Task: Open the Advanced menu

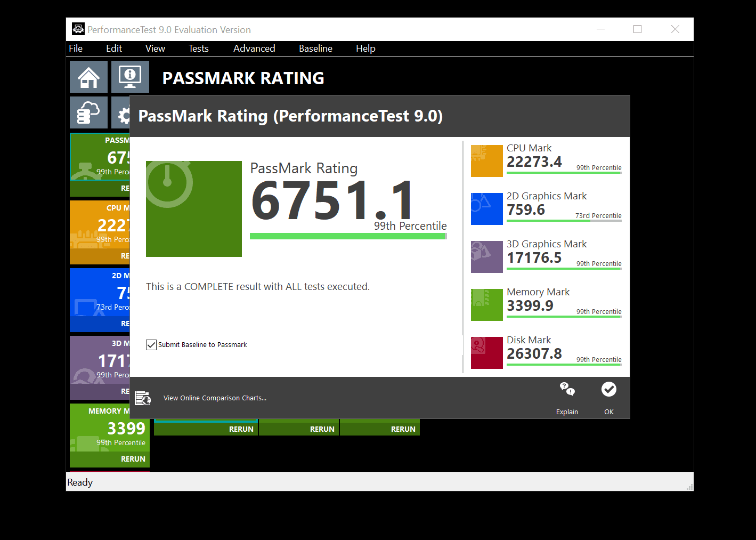Action: [x=254, y=49]
